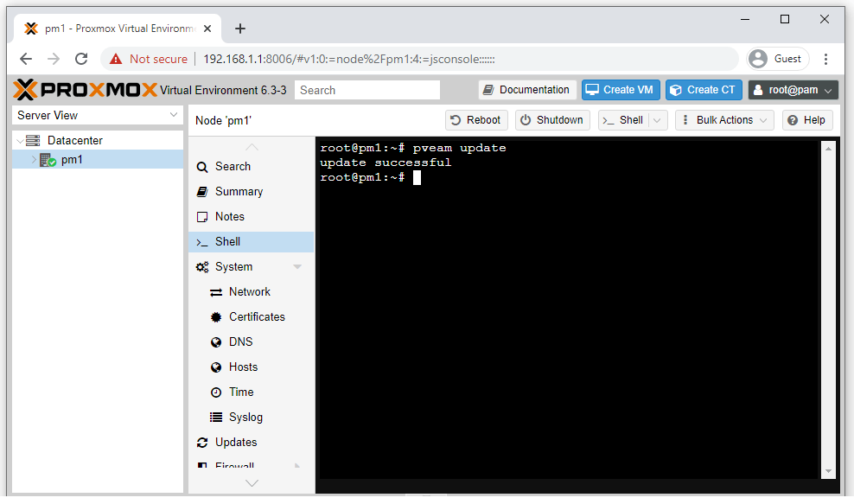Screen dimensions: 854x504
Task: Click the terminal scrollbar up arrow
Action: [828, 148]
